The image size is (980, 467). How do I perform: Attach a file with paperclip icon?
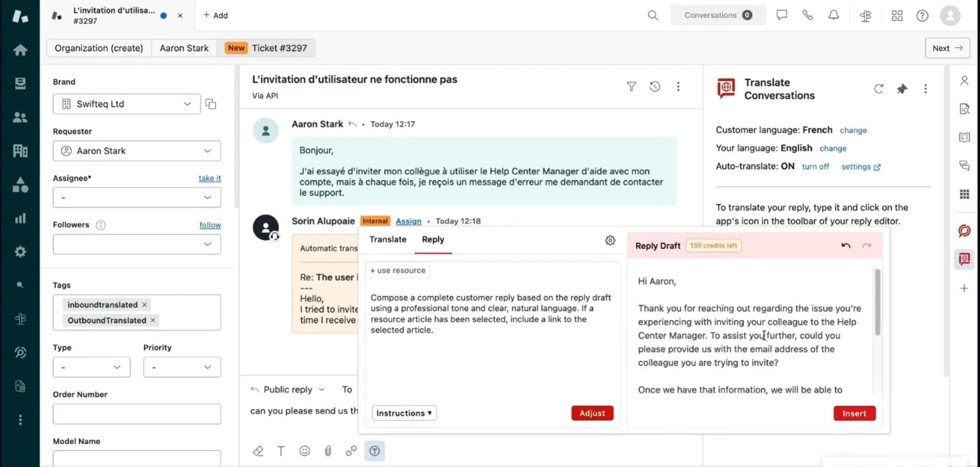coord(328,451)
